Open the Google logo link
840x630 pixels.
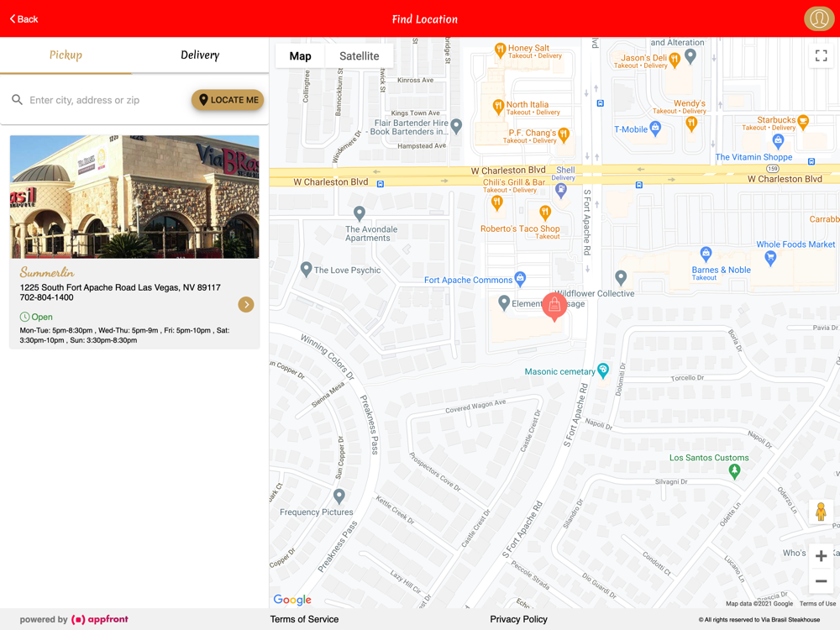[292, 600]
